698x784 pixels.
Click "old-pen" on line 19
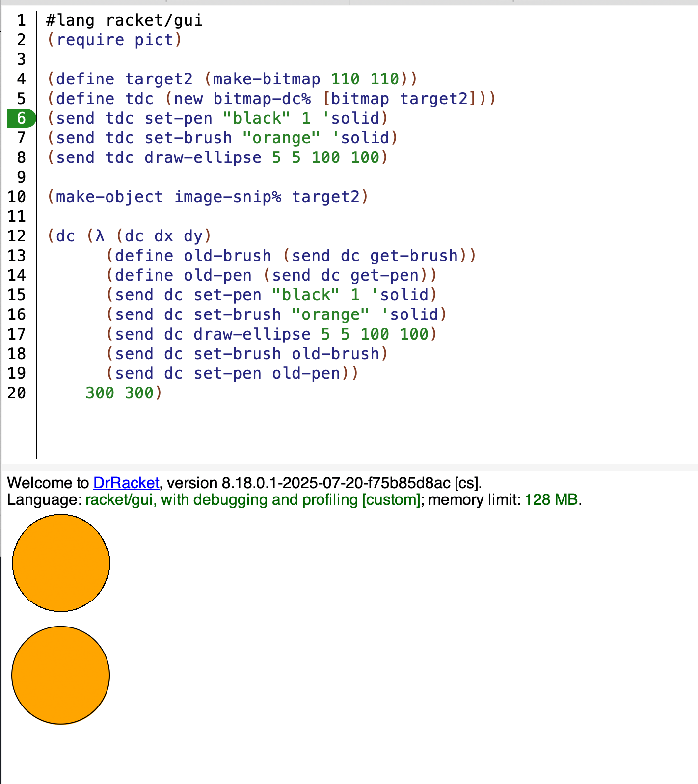click(x=306, y=373)
